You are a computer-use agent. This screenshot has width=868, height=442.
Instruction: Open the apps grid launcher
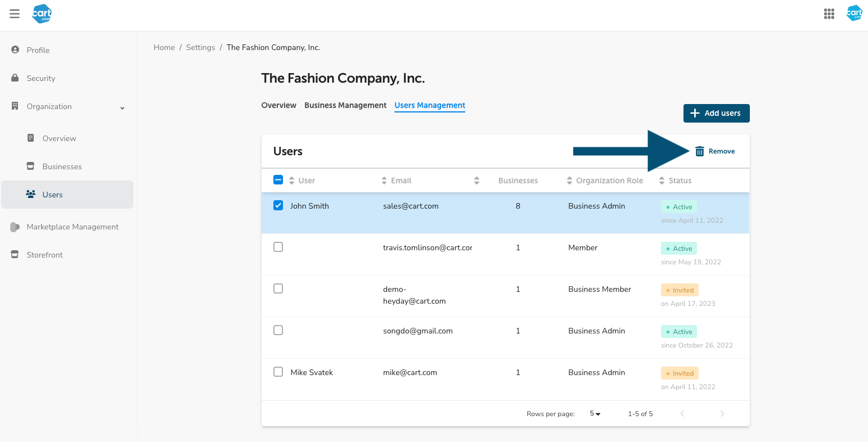(x=829, y=14)
